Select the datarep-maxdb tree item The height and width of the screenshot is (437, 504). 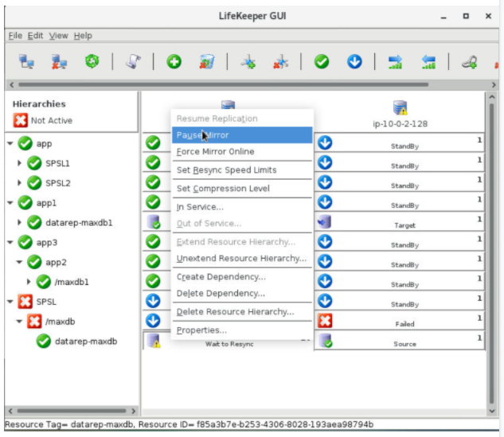coord(86,341)
